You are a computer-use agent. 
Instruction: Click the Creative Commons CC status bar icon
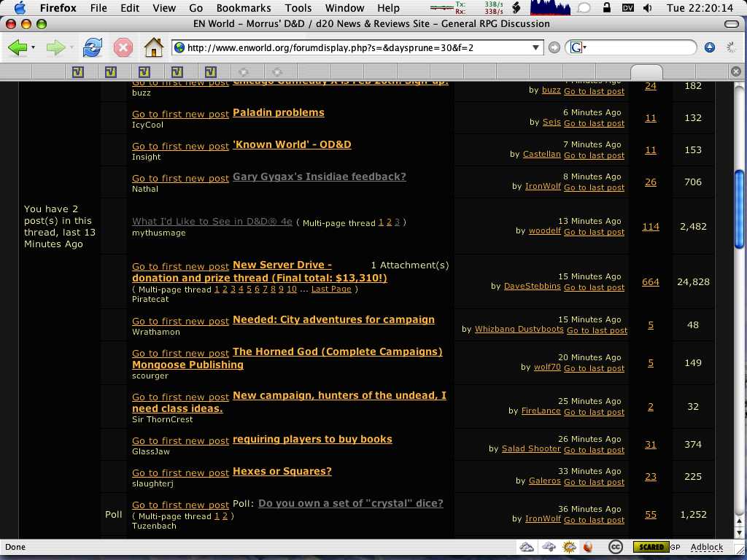616,547
